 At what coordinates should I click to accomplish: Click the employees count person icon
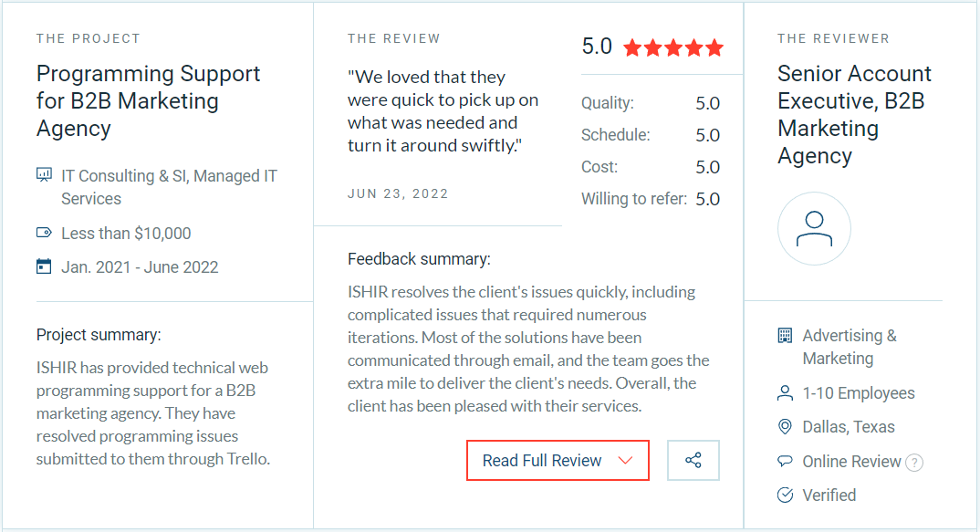tap(785, 393)
